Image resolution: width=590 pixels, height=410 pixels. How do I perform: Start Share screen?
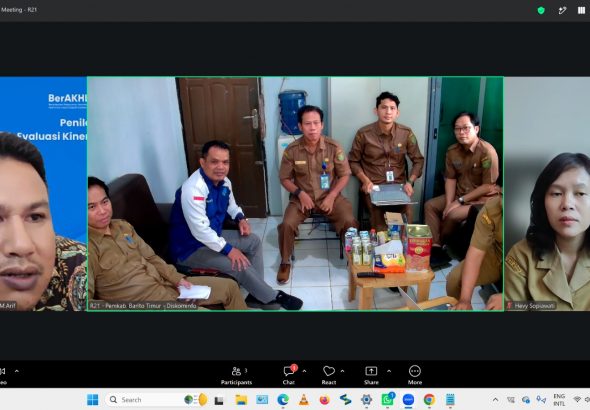click(x=371, y=375)
